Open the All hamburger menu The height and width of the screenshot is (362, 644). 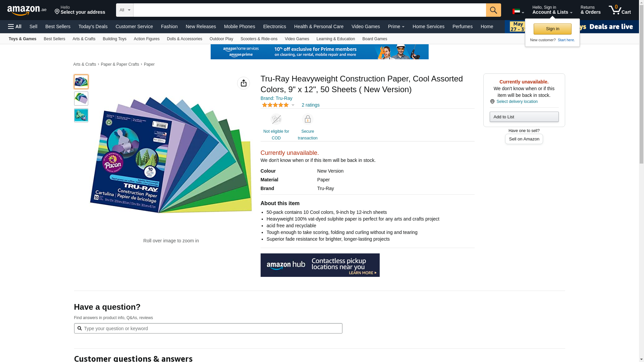pos(15,26)
